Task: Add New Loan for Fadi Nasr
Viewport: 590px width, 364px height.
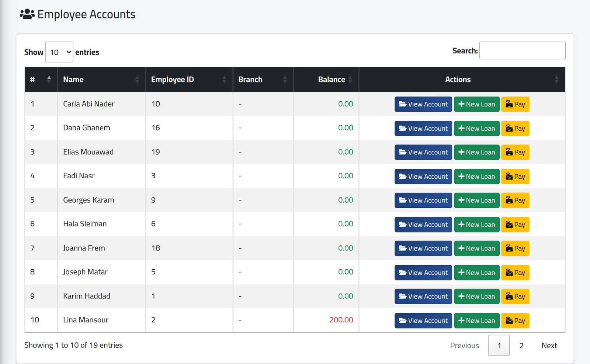Action: 477,176
